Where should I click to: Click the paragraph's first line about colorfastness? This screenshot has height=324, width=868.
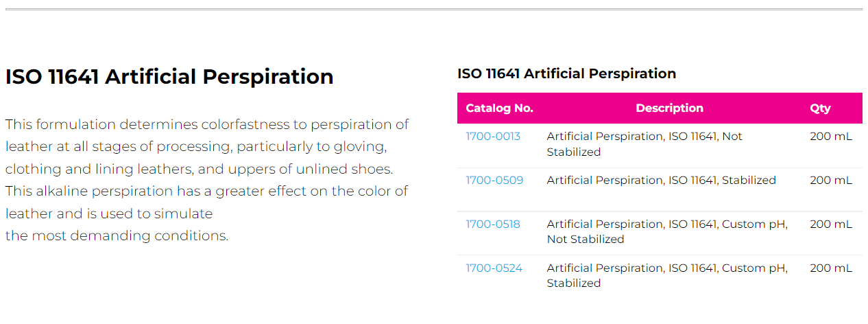coord(207,125)
